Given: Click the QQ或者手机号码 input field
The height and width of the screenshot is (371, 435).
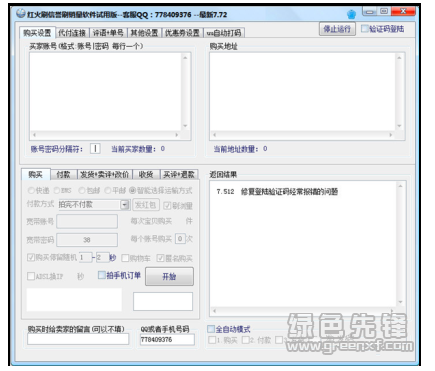Looking at the screenshot, I should tap(167, 339).
